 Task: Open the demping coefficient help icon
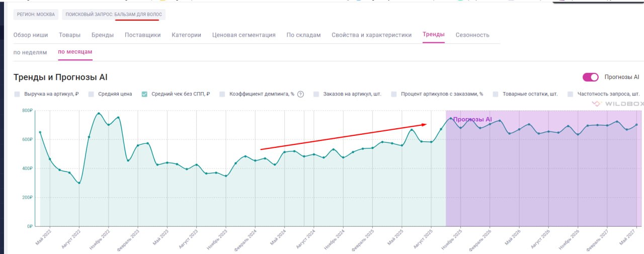coord(300,94)
